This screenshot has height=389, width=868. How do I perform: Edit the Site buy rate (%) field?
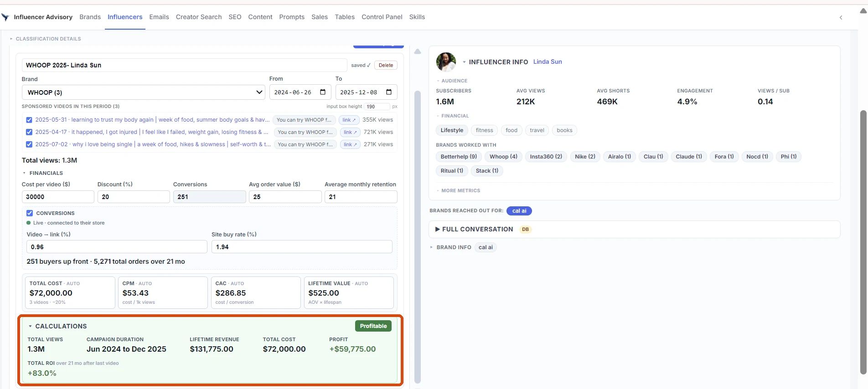click(x=302, y=247)
